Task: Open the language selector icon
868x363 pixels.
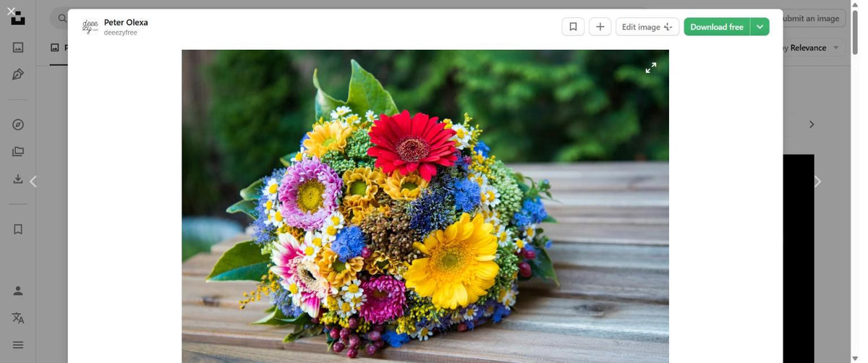Action: pos(18,318)
